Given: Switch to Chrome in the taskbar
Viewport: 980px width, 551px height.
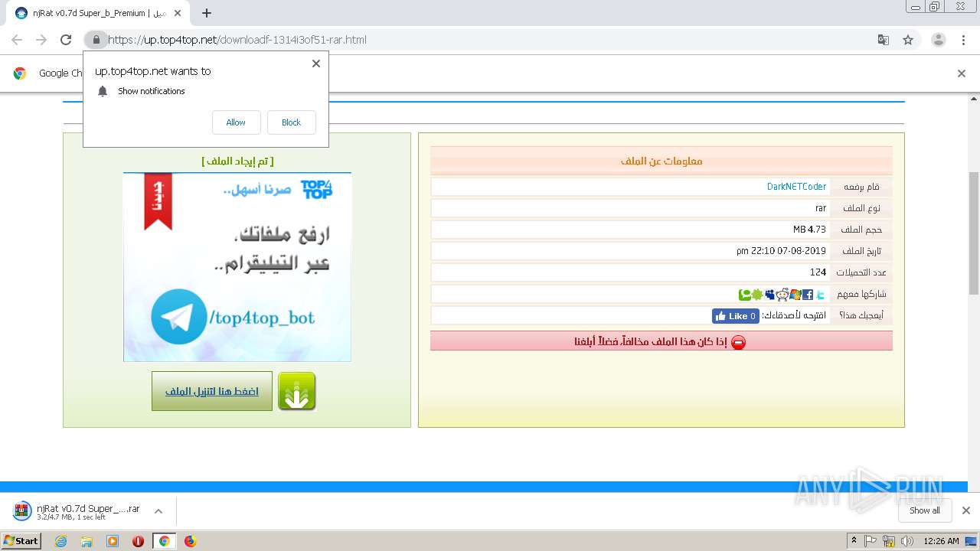Looking at the screenshot, I should click(x=164, y=541).
